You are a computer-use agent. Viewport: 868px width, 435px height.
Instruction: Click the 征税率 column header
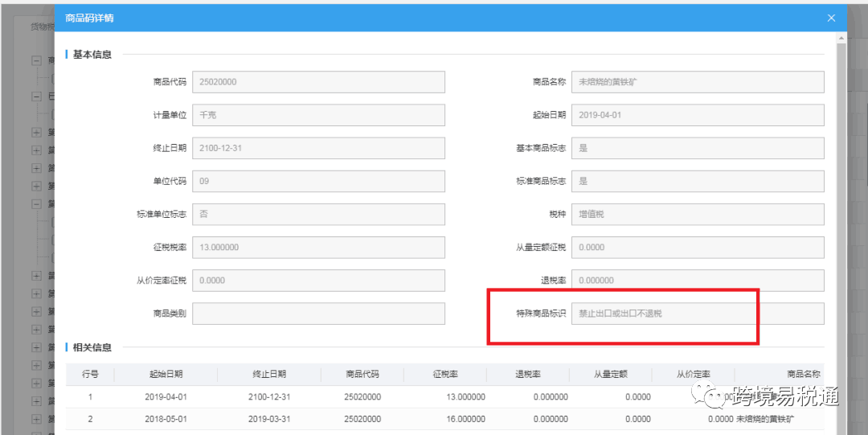[x=445, y=374]
